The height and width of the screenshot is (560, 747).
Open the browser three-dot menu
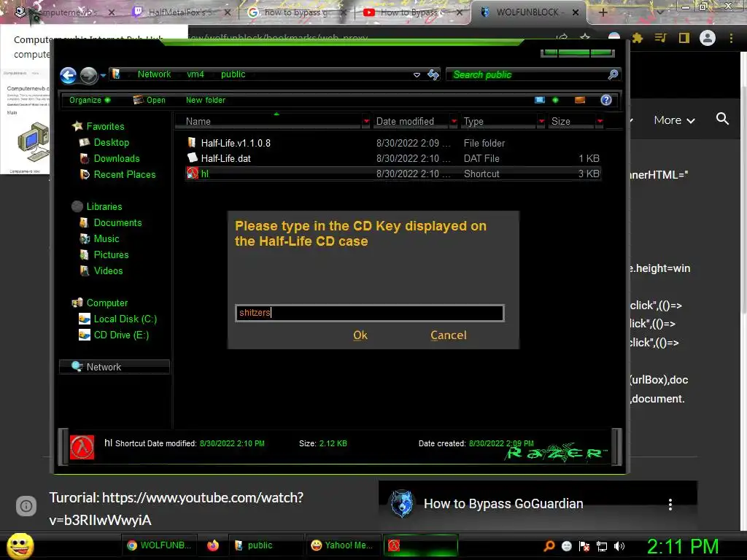point(731,38)
